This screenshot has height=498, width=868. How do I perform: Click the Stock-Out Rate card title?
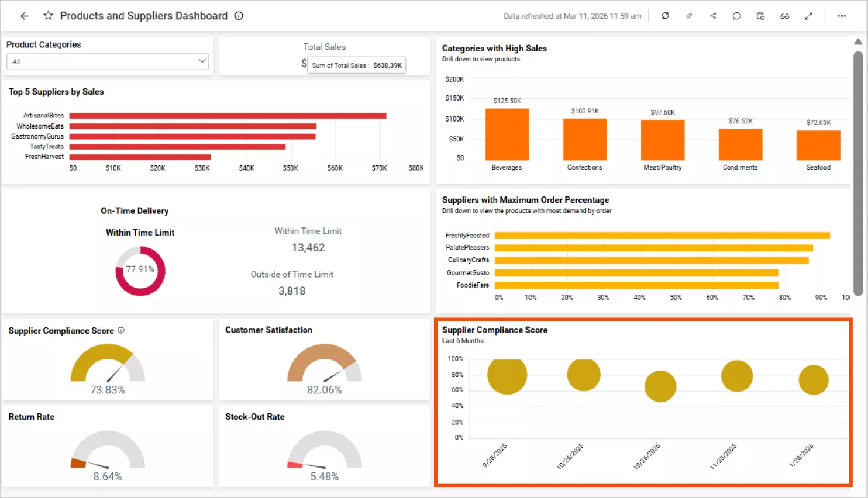[255, 417]
